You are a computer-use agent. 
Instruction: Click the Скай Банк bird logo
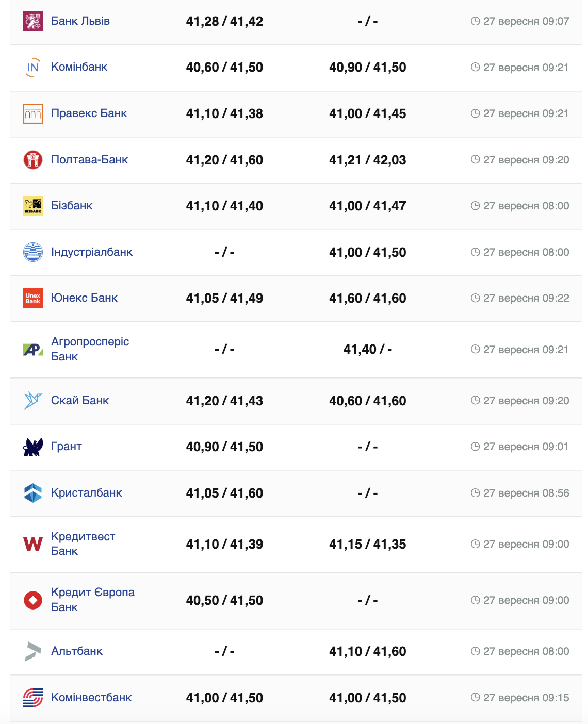[x=33, y=401]
